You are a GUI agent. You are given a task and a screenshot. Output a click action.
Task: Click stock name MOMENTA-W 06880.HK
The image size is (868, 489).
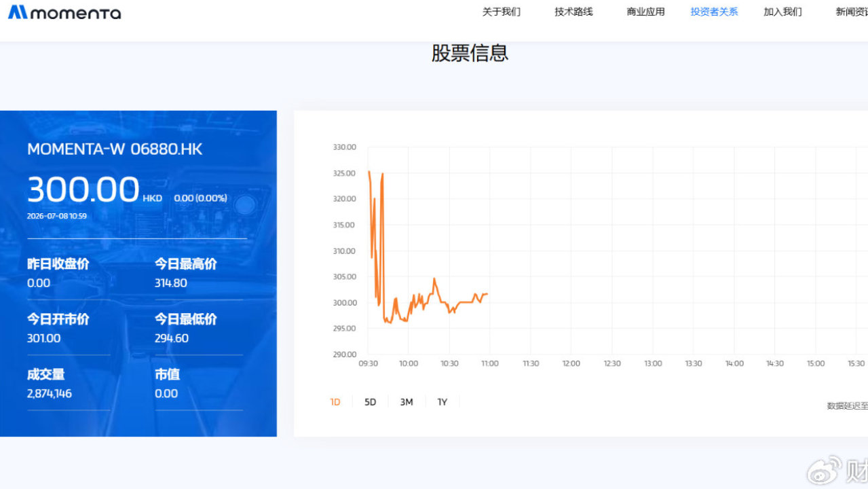[115, 149]
